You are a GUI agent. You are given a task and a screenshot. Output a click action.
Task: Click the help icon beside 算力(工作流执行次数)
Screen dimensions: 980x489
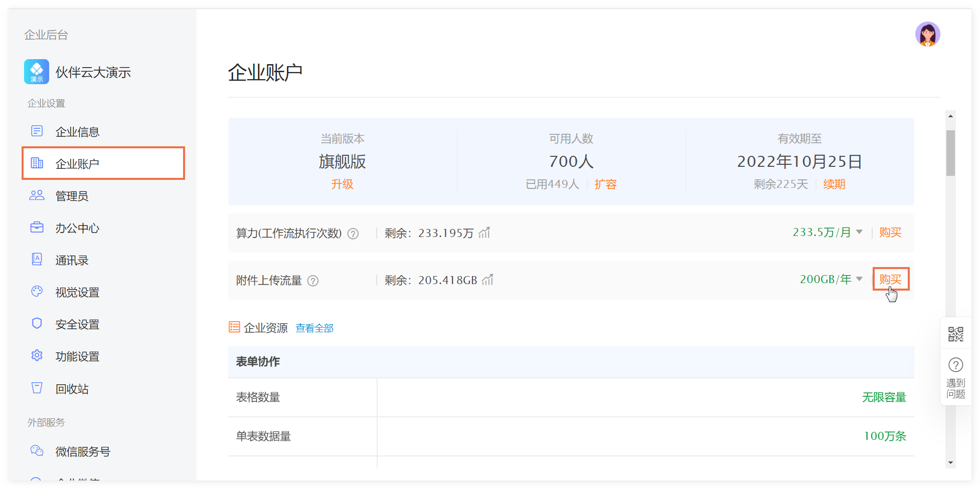pyautogui.click(x=353, y=234)
